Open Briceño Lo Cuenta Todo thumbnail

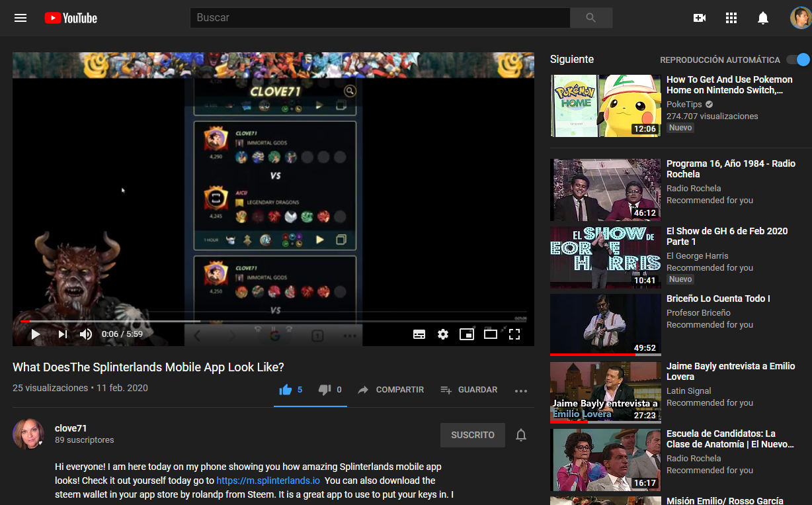pyautogui.click(x=606, y=325)
